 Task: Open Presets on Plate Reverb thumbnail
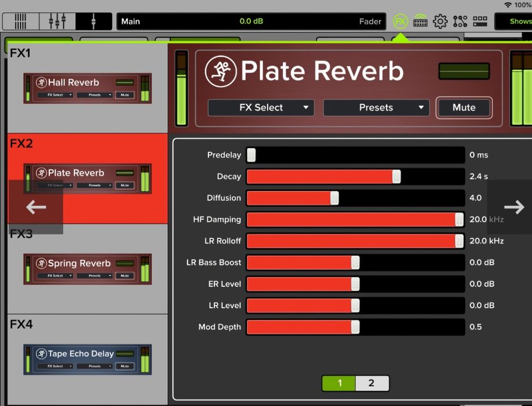(95, 185)
